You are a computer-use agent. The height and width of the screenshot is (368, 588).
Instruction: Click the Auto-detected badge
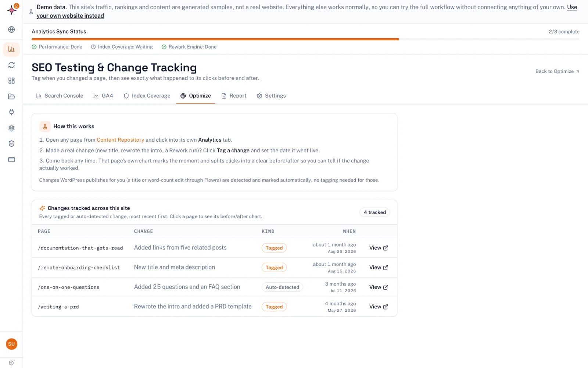point(282,287)
